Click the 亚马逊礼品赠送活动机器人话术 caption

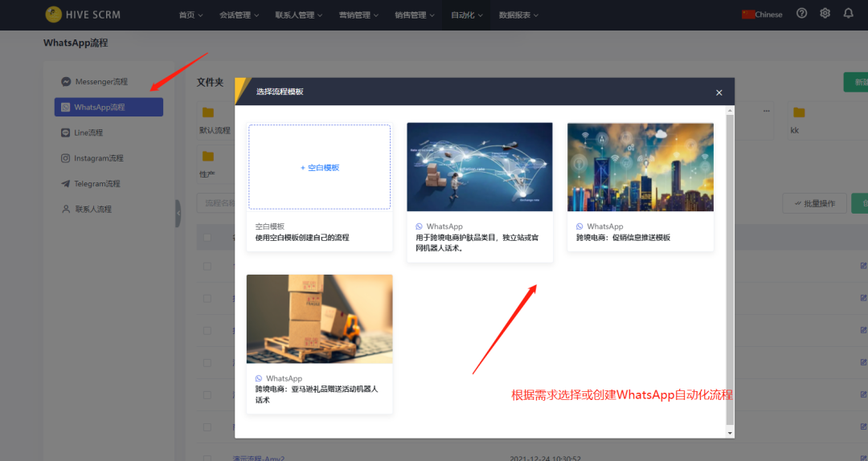pyautogui.click(x=317, y=394)
